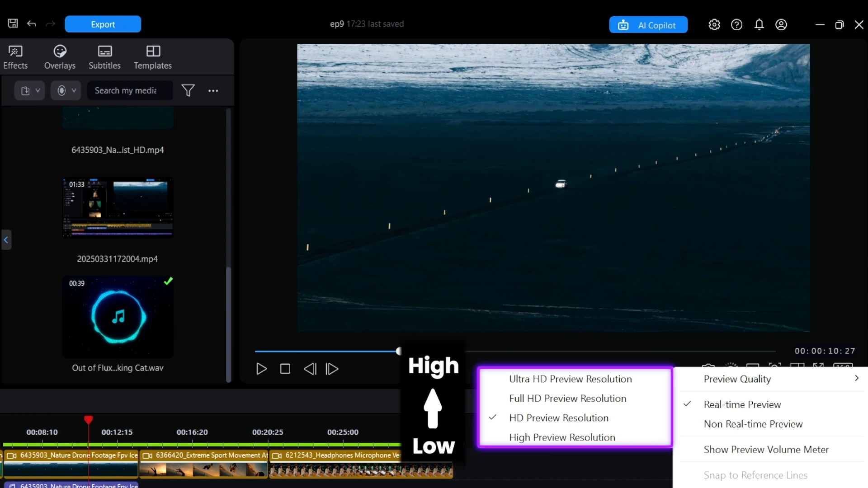This screenshot has height=488, width=868.
Task: Collapse the media panel with left arrow
Action: pos(6,240)
